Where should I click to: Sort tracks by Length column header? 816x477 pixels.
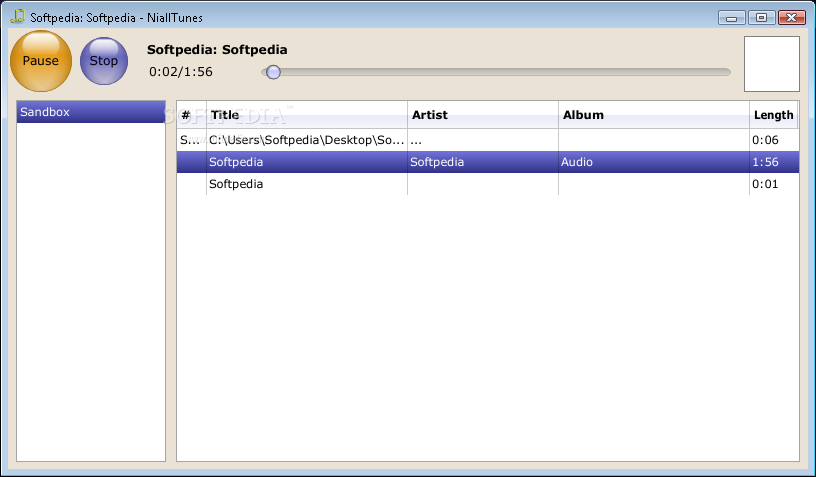(x=774, y=115)
